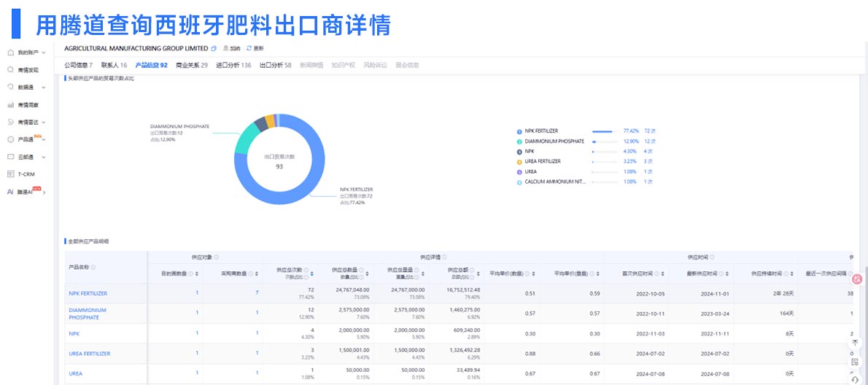Expand the 商情雷达 sidebar menu chevron

pyautogui.click(x=44, y=122)
